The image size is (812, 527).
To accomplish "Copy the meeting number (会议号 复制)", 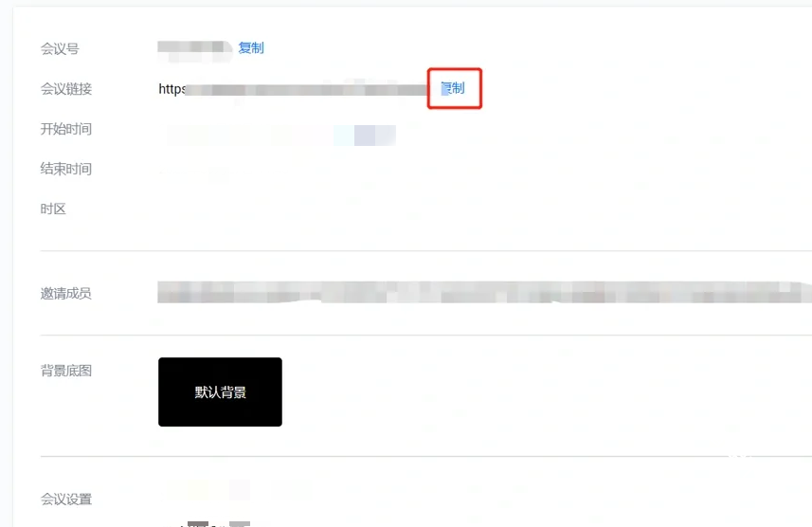I will pyautogui.click(x=251, y=48).
